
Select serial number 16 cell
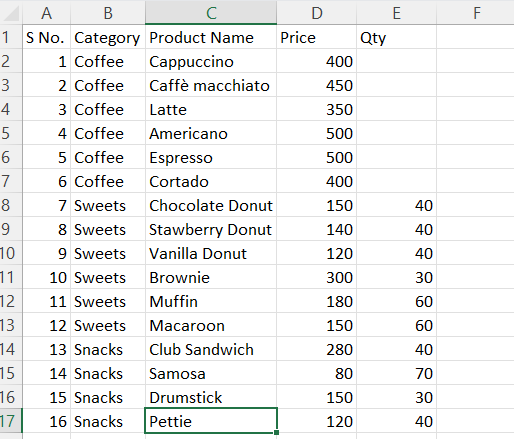[x=46, y=421]
